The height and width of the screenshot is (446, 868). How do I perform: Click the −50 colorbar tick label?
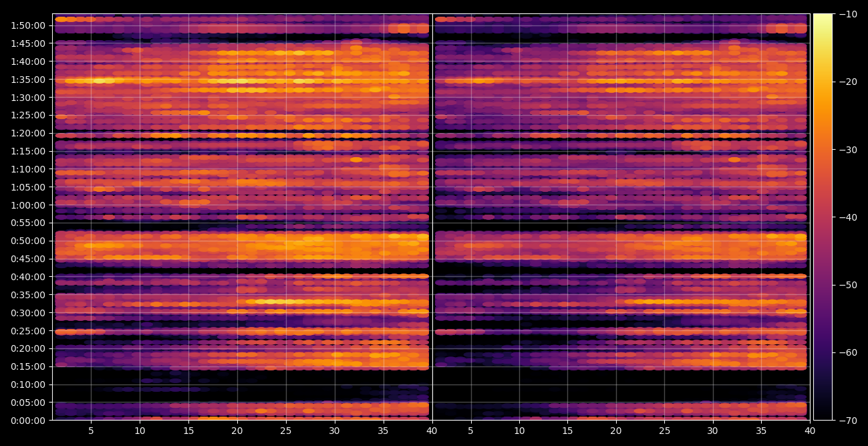[x=848, y=285]
